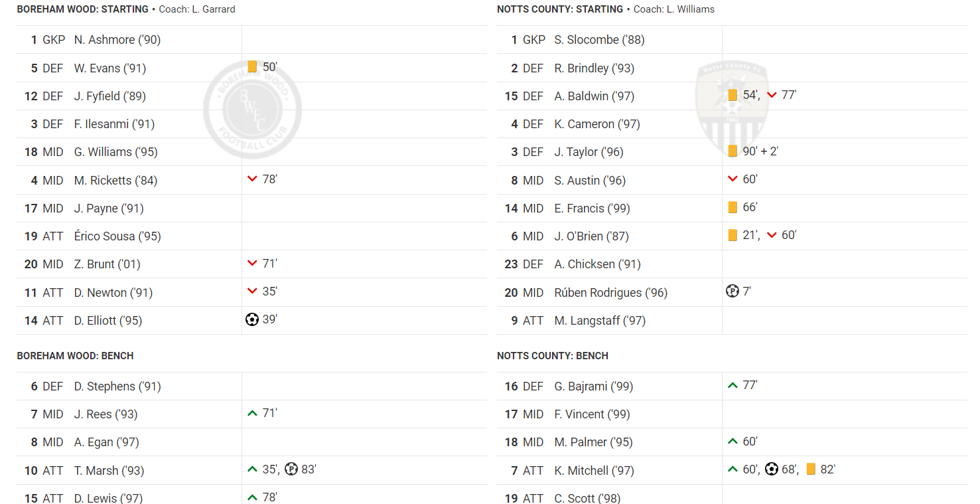The width and height of the screenshot is (980, 504).
Task: Click G. Bajrami's green substitution arrow
Action: pyautogui.click(x=733, y=386)
